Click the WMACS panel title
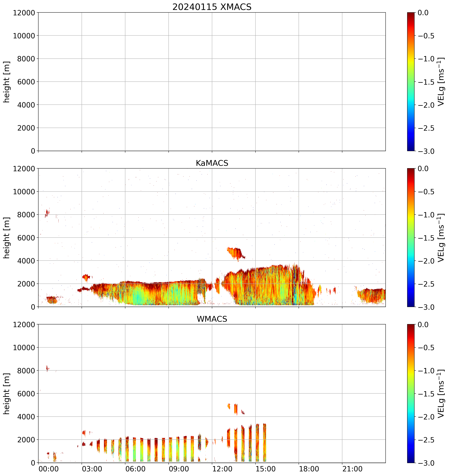The height and width of the screenshot is (476, 449). tap(212, 319)
